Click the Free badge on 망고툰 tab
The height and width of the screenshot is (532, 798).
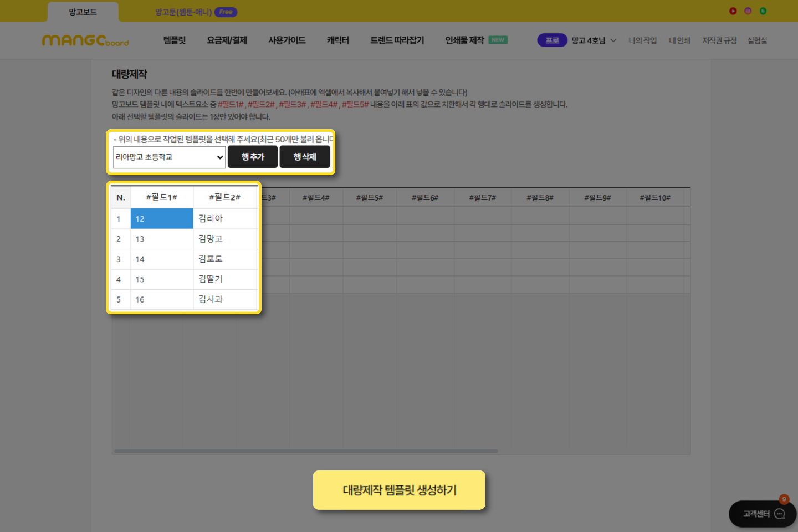(226, 12)
